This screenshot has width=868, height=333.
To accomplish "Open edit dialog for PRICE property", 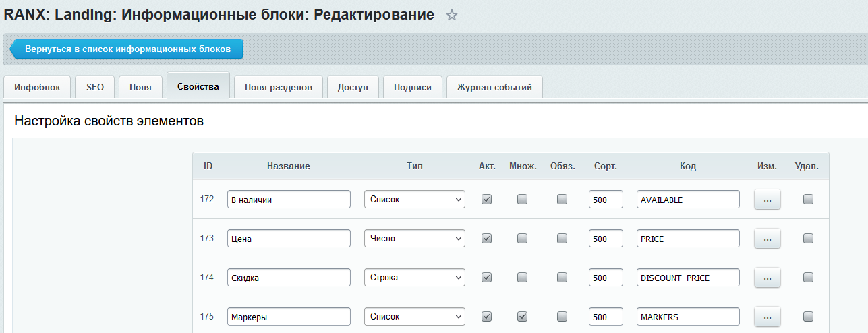I will 767,239.
